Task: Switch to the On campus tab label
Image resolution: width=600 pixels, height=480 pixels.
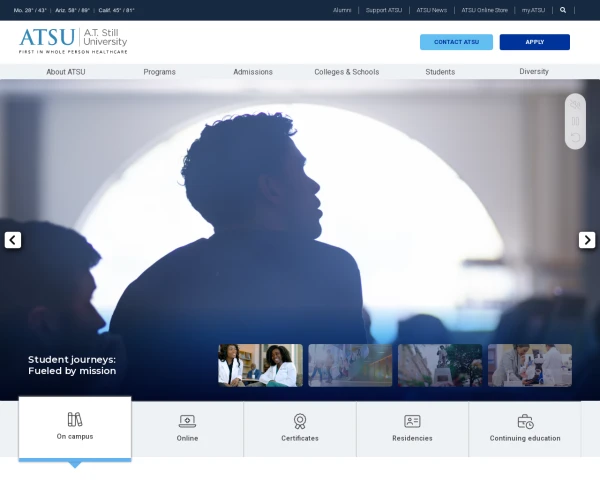Action: pos(75,436)
